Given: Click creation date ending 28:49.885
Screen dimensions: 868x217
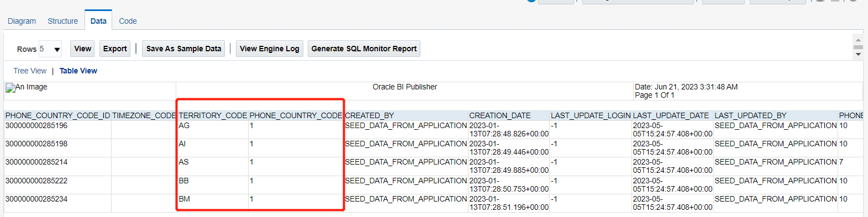Looking at the screenshot, I should 509,166.
